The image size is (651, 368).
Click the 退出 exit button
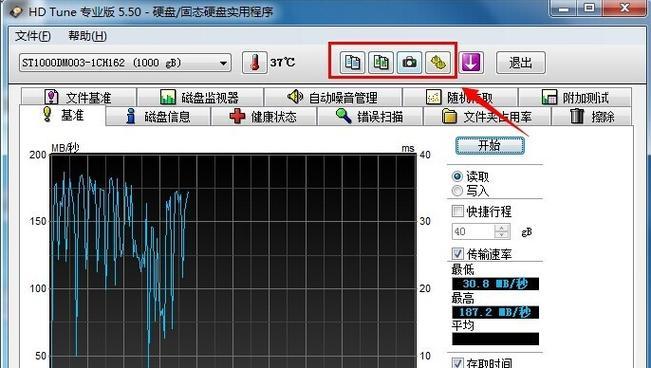pyautogui.click(x=521, y=63)
